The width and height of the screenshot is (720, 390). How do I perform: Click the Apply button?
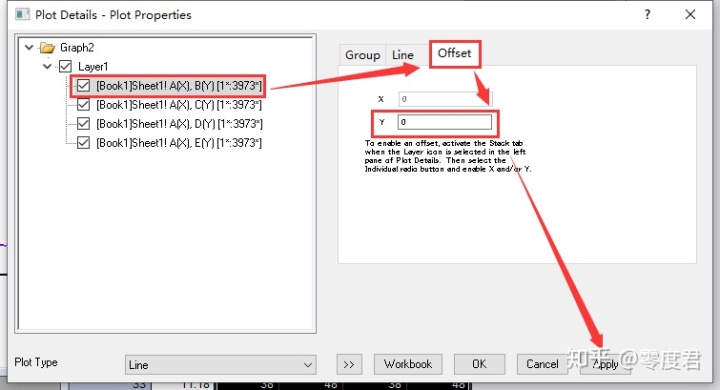coord(605,364)
